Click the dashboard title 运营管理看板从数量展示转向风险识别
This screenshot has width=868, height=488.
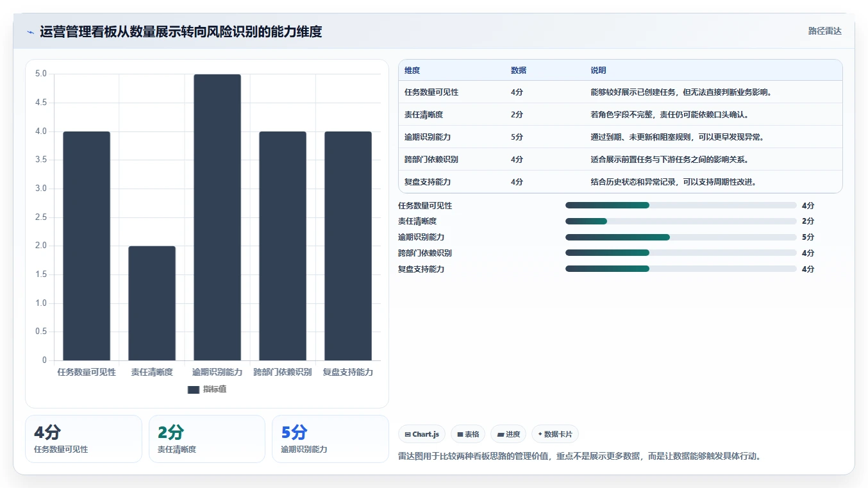tap(181, 31)
